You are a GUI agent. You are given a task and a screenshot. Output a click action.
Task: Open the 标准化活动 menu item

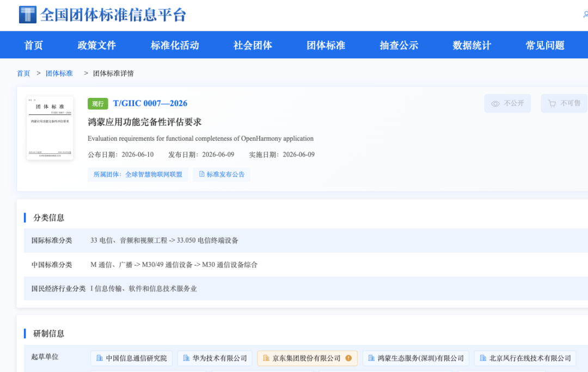[x=175, y=45]
